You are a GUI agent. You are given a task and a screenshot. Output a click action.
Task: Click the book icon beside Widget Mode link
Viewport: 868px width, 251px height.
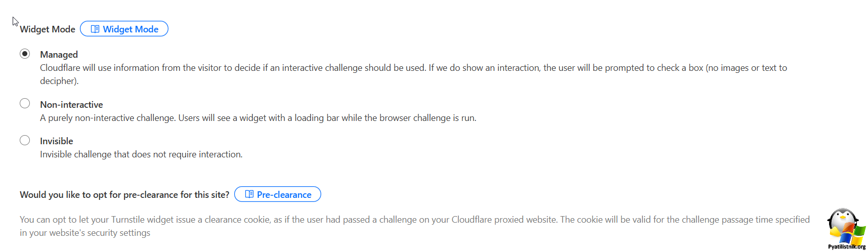tap(95, 29)
